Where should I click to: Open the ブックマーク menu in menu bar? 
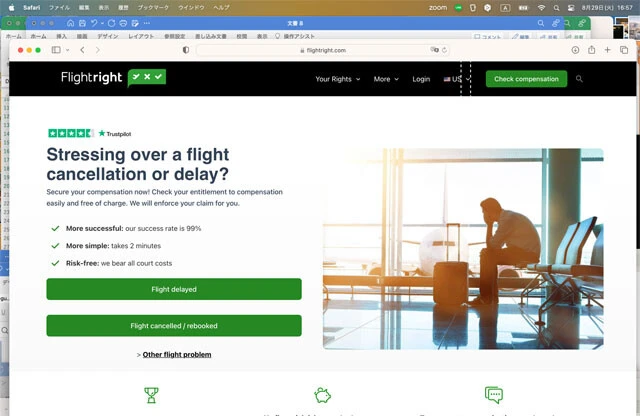tap(153, 7)
